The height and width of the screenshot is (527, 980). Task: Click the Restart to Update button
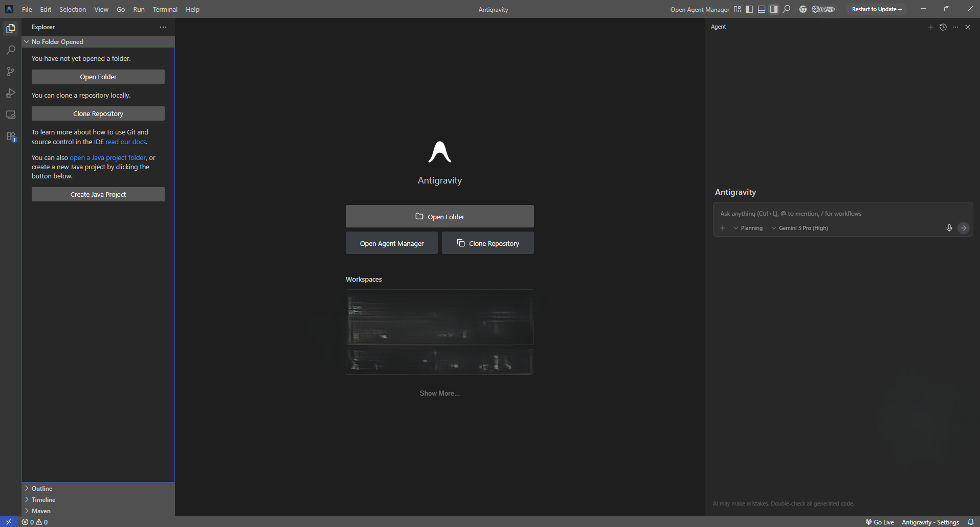pos(876,9)
